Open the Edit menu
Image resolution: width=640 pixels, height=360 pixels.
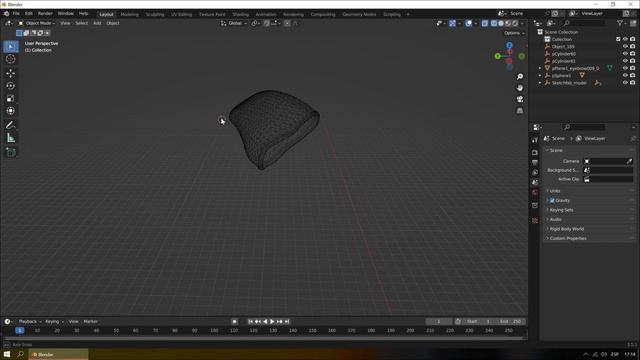tap(29, 13)
